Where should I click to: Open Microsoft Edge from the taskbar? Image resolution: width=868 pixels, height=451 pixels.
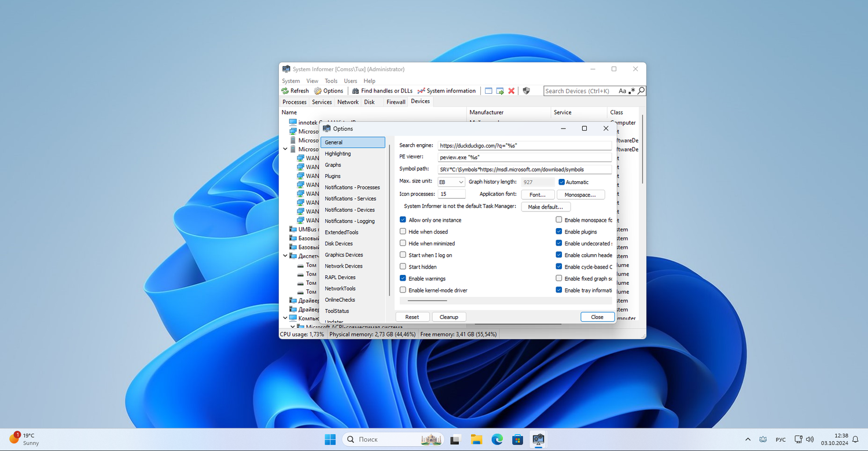tap(497, 439)
